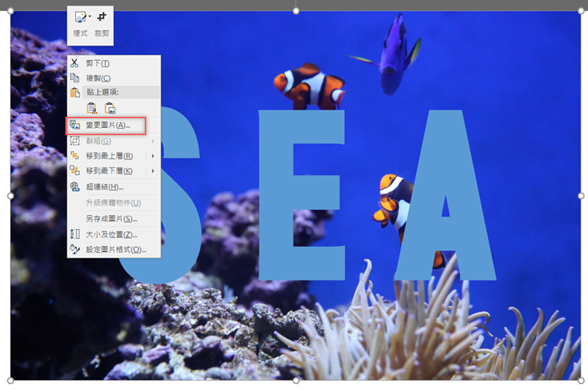Click the send to back icon
Image resolution: width=588 pixels, height=390 pixels.
pyautogui.click(x=75, y=170)
